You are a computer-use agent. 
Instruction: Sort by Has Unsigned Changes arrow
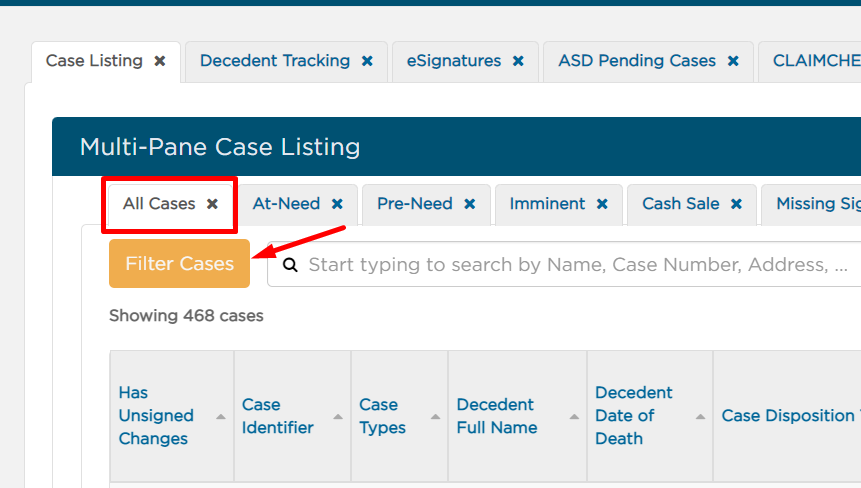pos(221,417)
